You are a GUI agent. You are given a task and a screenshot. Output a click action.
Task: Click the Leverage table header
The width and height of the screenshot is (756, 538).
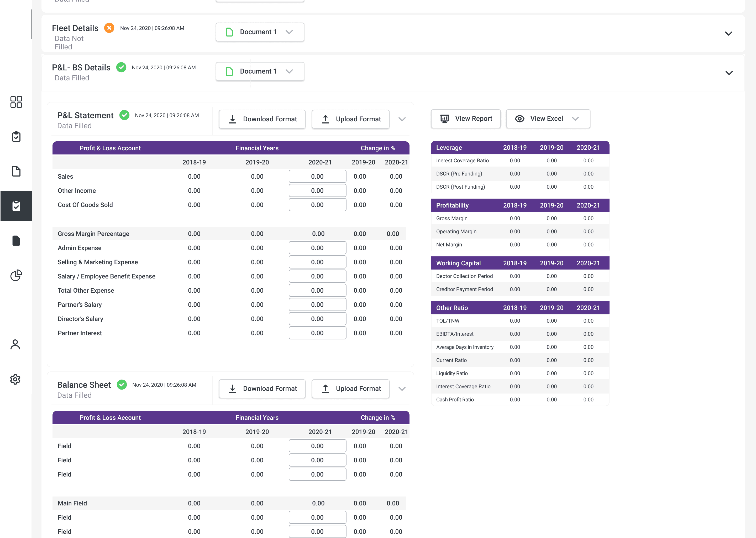click(x=520, y=147)
